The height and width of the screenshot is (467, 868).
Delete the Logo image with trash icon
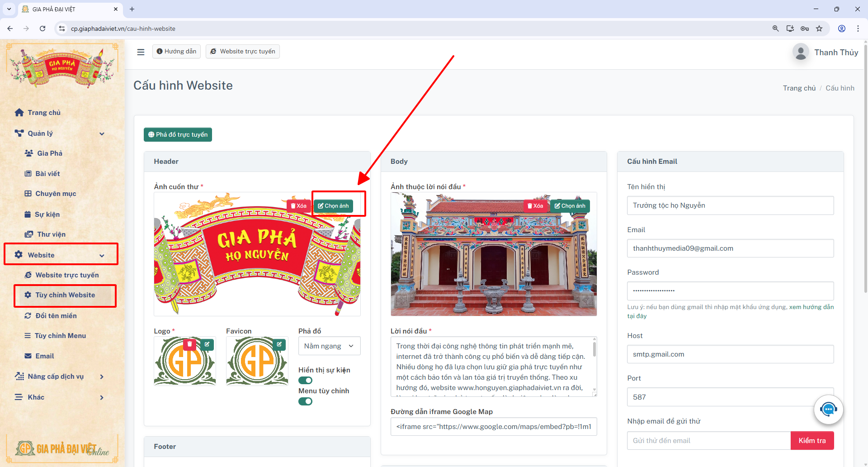click(x=189, y=344)
